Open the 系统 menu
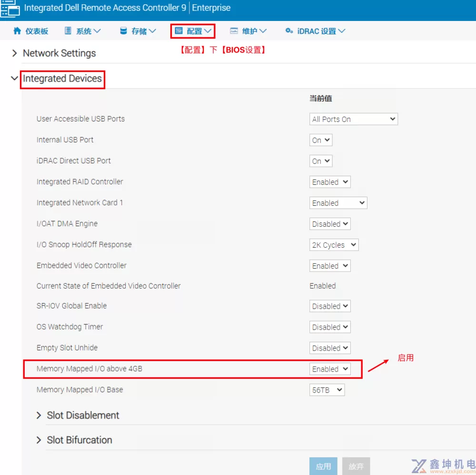 tap(82, 31)
